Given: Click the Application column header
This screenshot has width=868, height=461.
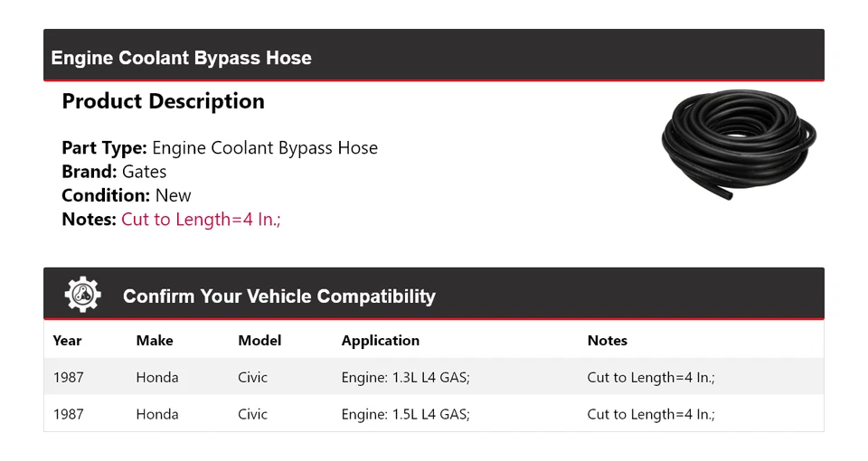Looking at the screenshot, I should (380, 341).
